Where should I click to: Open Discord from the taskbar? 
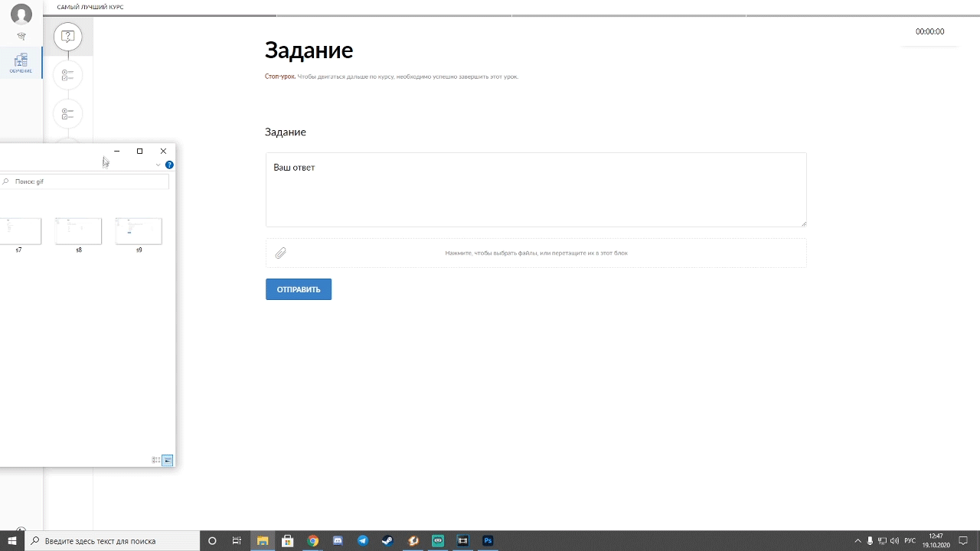[x=338, y=541]
